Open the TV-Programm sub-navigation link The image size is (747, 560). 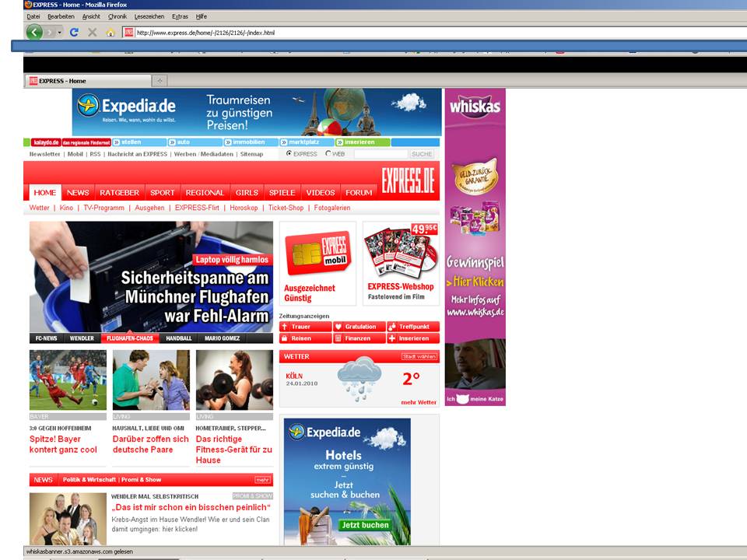coord(103,208)
